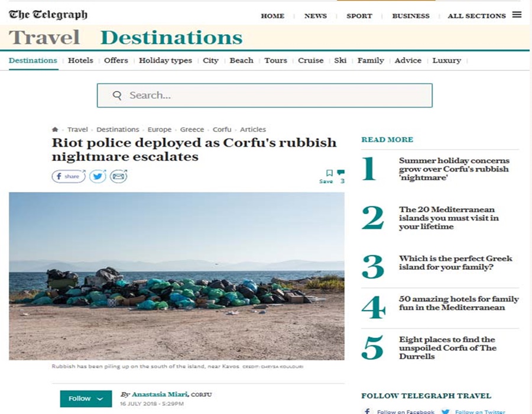532x414 pixels.
Task: Open the Holiday types menu item
Action: click(166, 60)
